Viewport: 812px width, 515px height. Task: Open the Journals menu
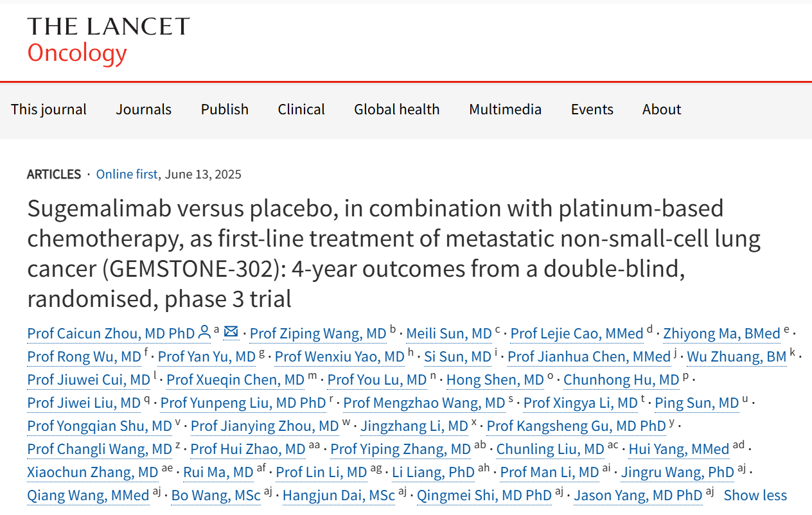pos(143,109)
